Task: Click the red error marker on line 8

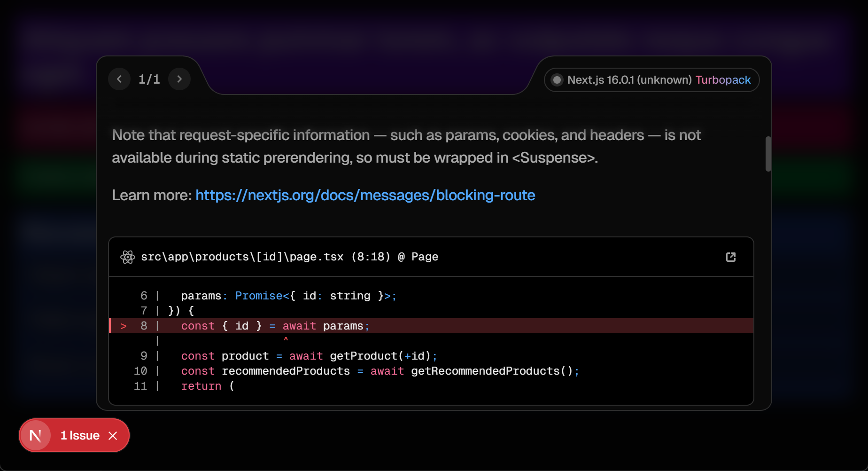Action: [124, 326]
